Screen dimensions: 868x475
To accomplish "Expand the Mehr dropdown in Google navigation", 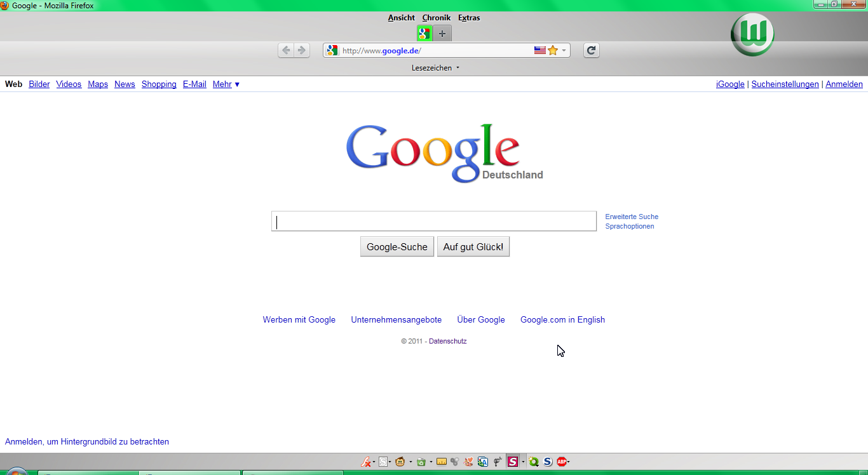I will (x=226, y=84).
